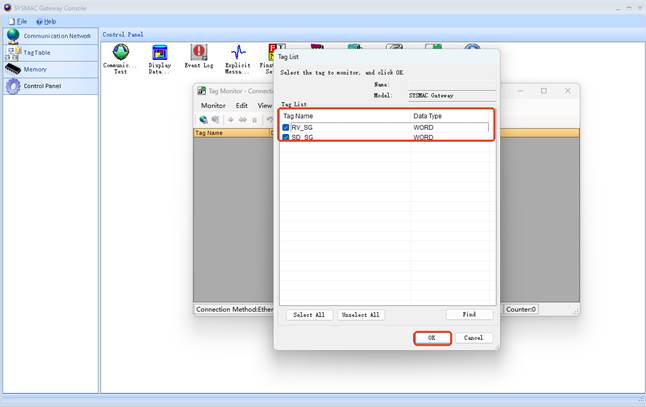Click the Unselect All button
Viewport: 646px width, 407px height.
(360, 315)
